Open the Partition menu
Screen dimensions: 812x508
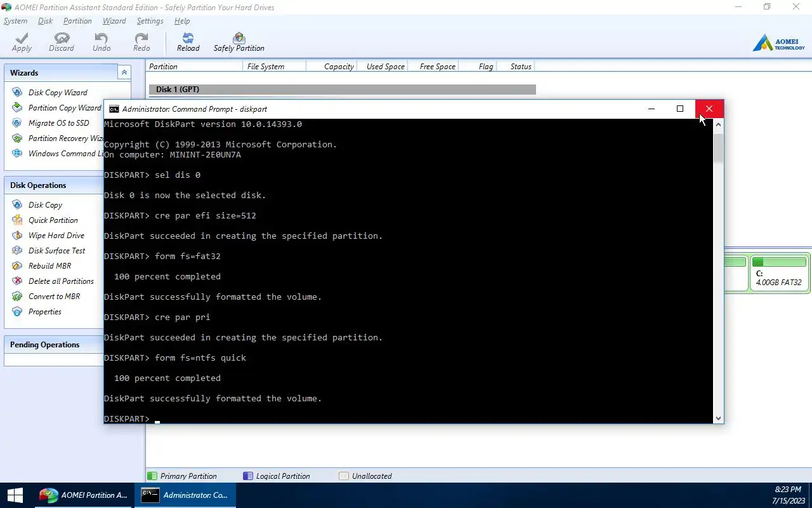77,21
